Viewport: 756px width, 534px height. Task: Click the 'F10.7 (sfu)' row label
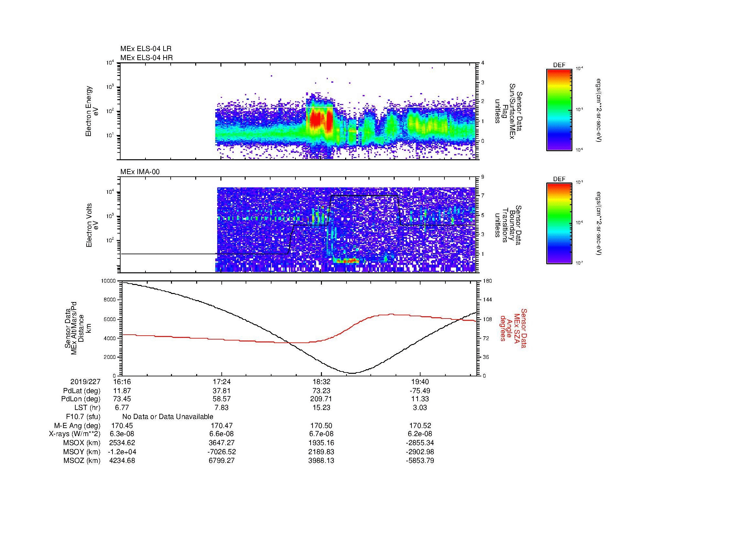[x=83, y=416]
